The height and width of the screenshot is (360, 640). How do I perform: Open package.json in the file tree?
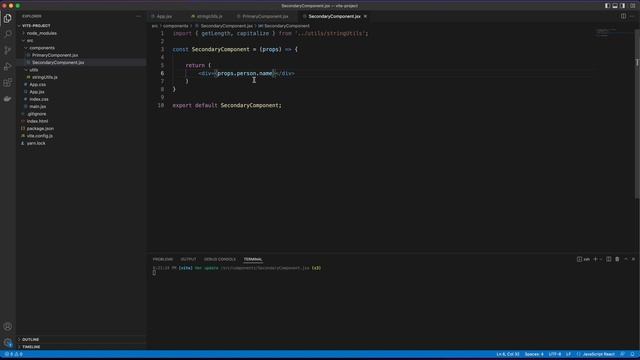40,129
